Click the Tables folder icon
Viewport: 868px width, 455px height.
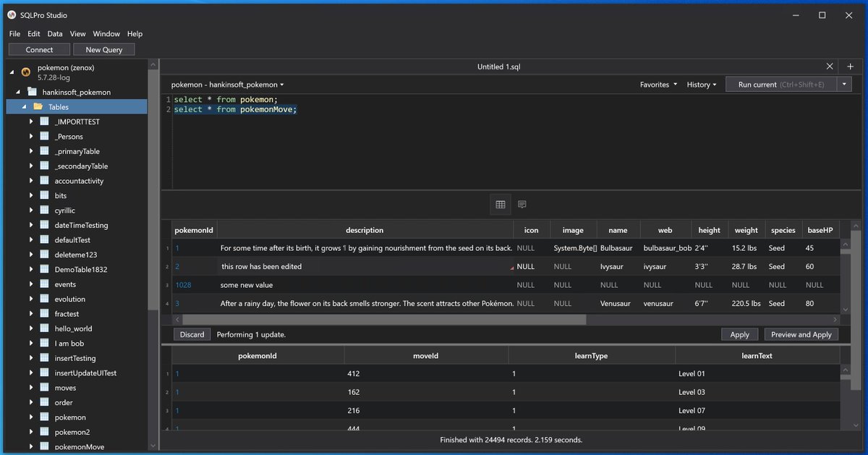[38, 107]
